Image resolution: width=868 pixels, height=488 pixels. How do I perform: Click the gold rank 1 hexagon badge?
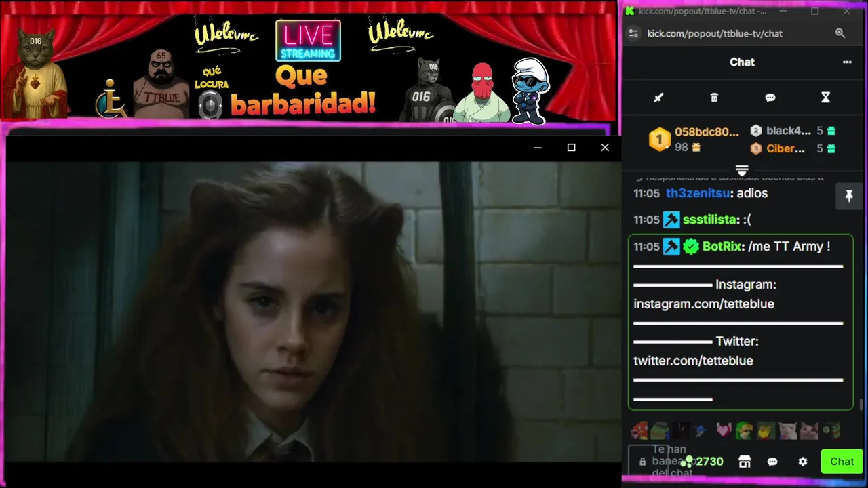[x=659, y=140]
